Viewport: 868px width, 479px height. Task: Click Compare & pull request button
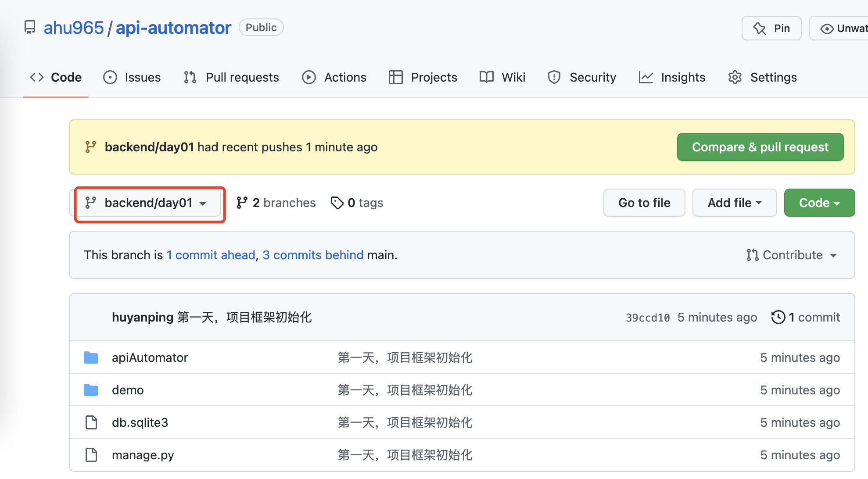coord(760,147)
